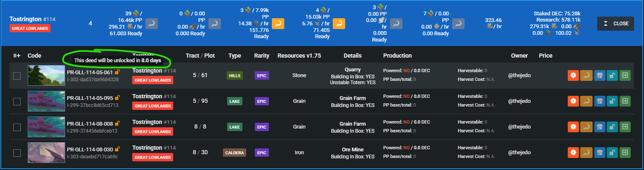Click EPIC rarity badge in Iron row
This screenshot has width=644, height=170.
(x=261, y=153)
